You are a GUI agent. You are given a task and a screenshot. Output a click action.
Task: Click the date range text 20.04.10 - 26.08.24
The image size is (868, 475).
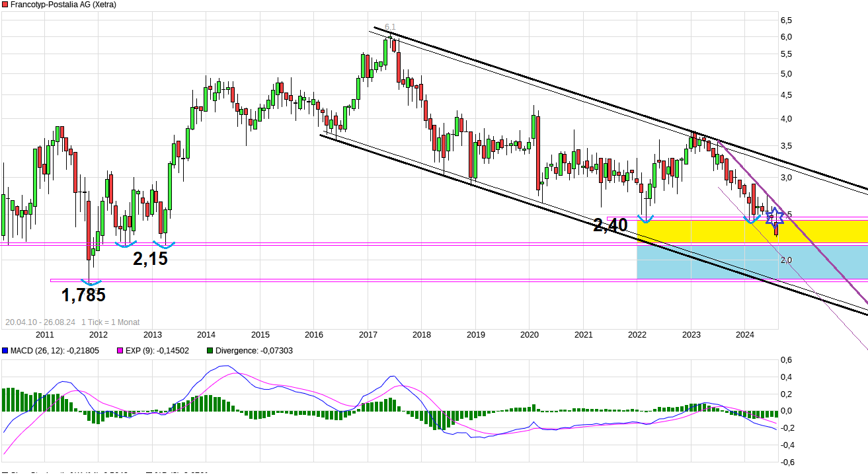pos(40,322)
